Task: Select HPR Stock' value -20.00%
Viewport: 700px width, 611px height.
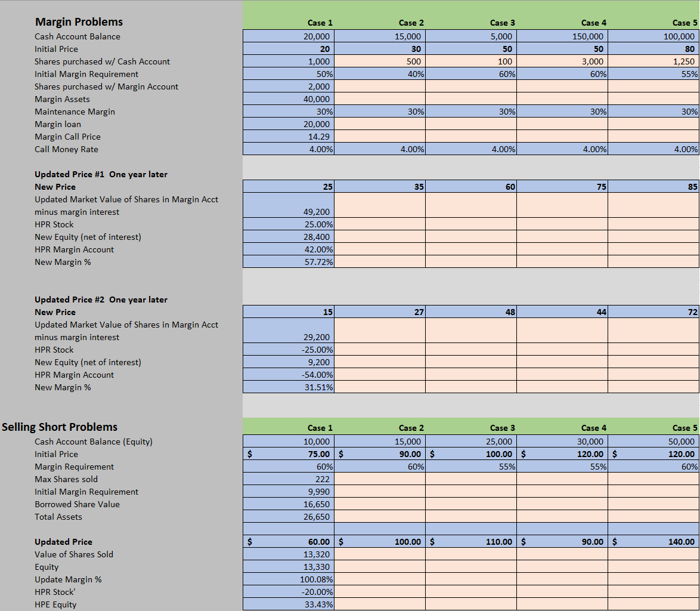Action: (289, 591)
